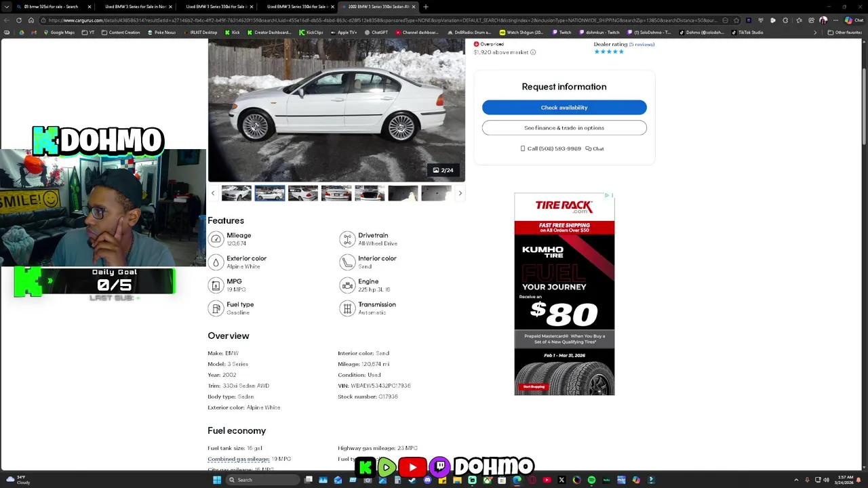Reload the CarGurus page
Viewport: 868px width, 488px height.
coord(19,20)
